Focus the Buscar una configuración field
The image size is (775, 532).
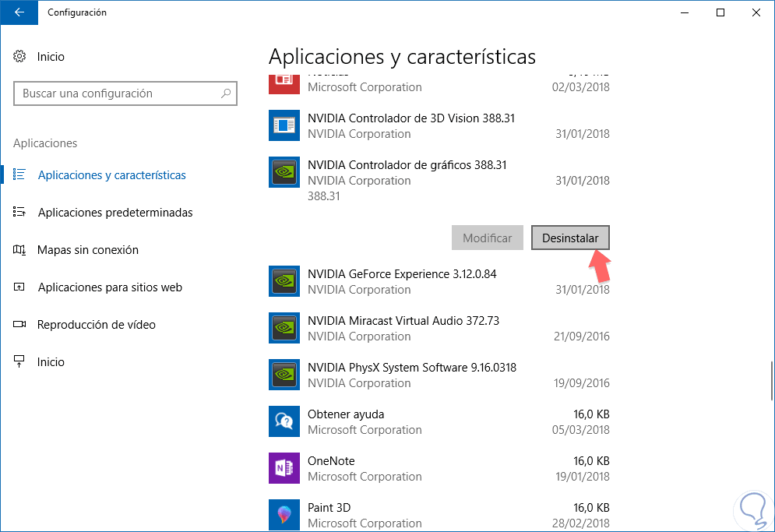[117, 93]
